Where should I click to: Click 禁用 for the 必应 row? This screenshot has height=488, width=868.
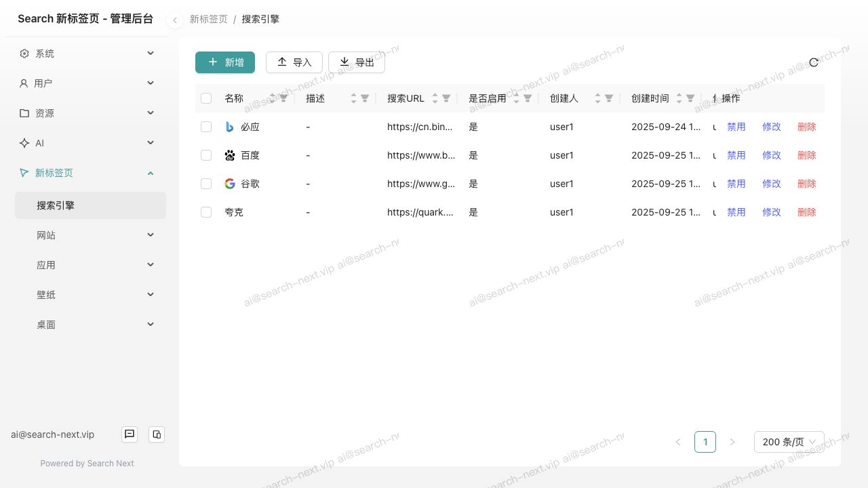(x=736, y=127)
